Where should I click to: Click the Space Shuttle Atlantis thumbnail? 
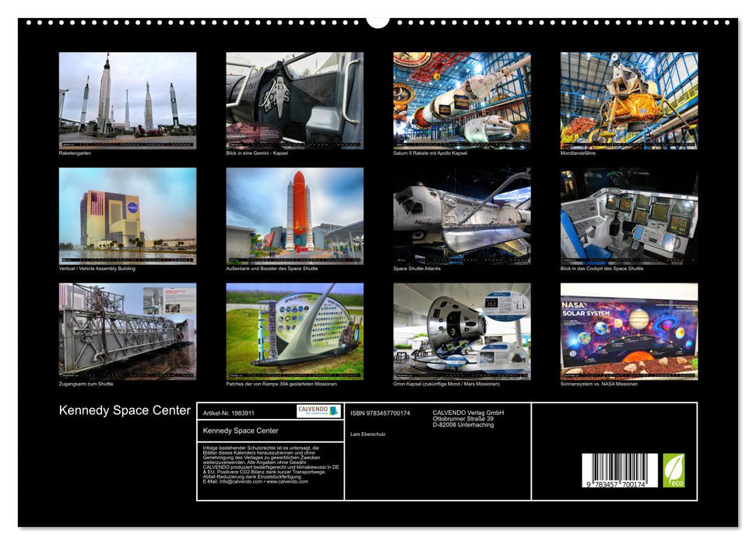coord(462,216)
